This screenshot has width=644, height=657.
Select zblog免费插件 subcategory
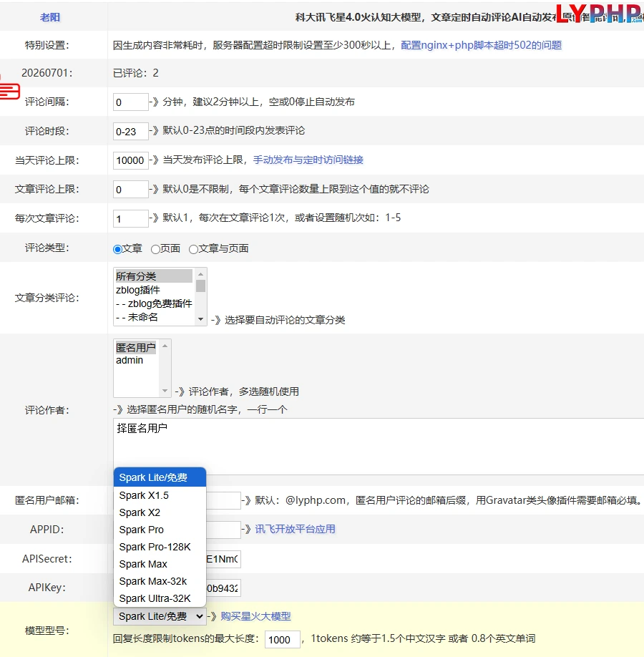(153, 303)
